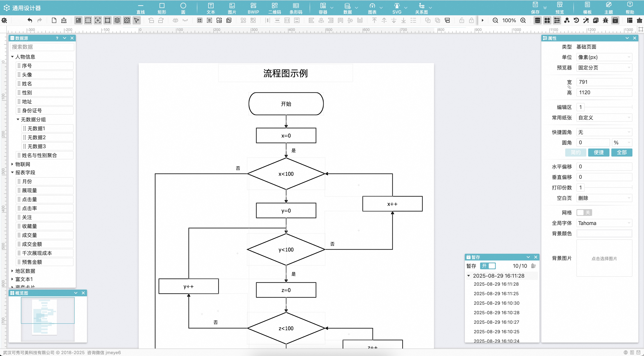Toggle the 网格 grid switch

pos(584,212)
